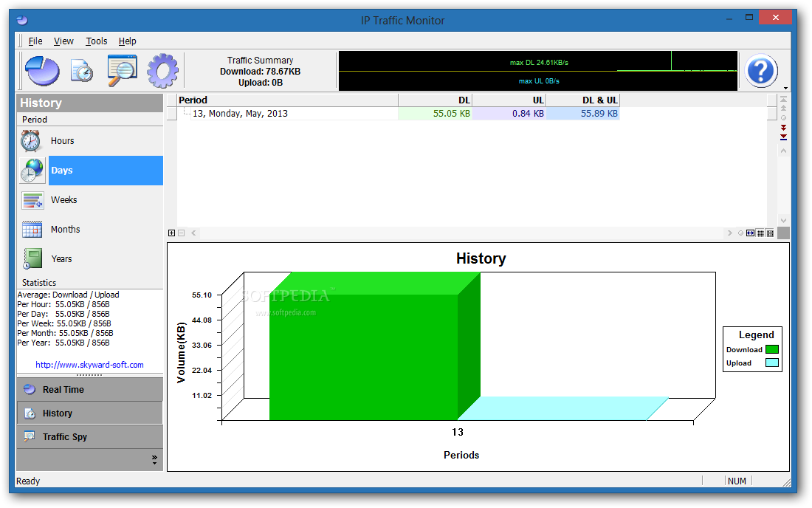Open toolbar options dropdown arrow at right
Screen dimensions: 812x508
pos(785,89)
